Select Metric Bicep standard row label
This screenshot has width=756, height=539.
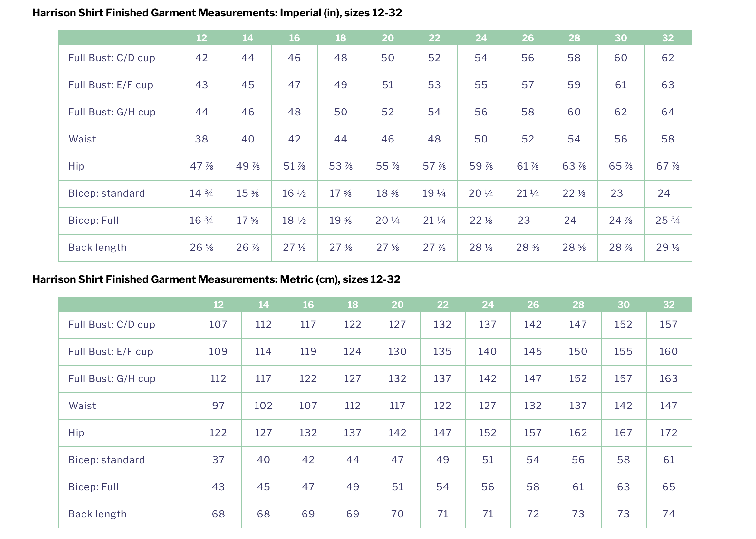[106, 460]
